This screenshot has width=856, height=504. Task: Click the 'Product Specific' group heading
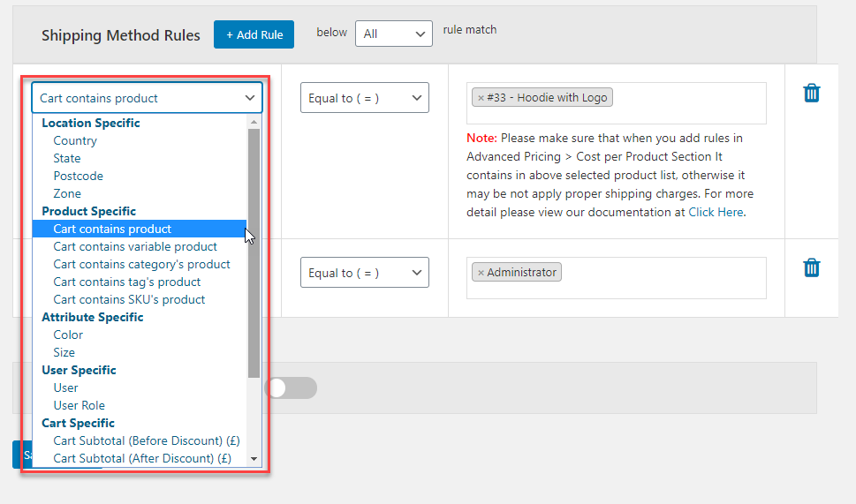[x=89, y=211]
